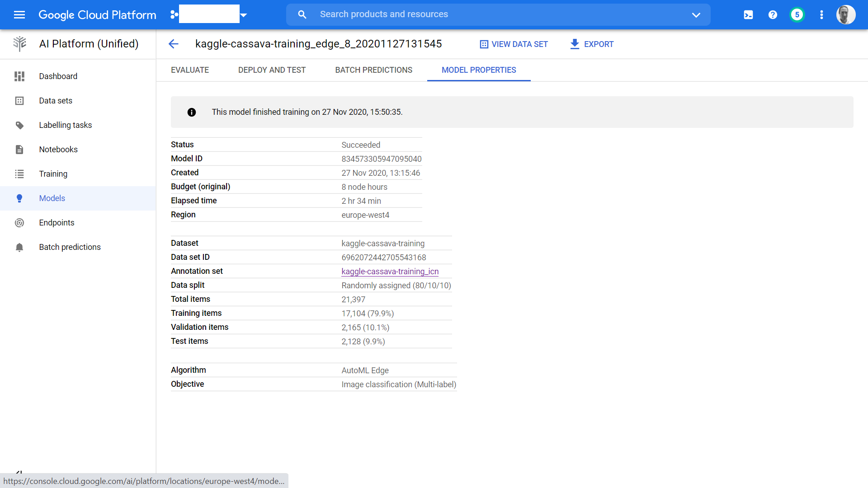Viewport: 868px width, 488px height.
Task: Click the Export button
Action: pyautogui.click(x=592, y=44)
